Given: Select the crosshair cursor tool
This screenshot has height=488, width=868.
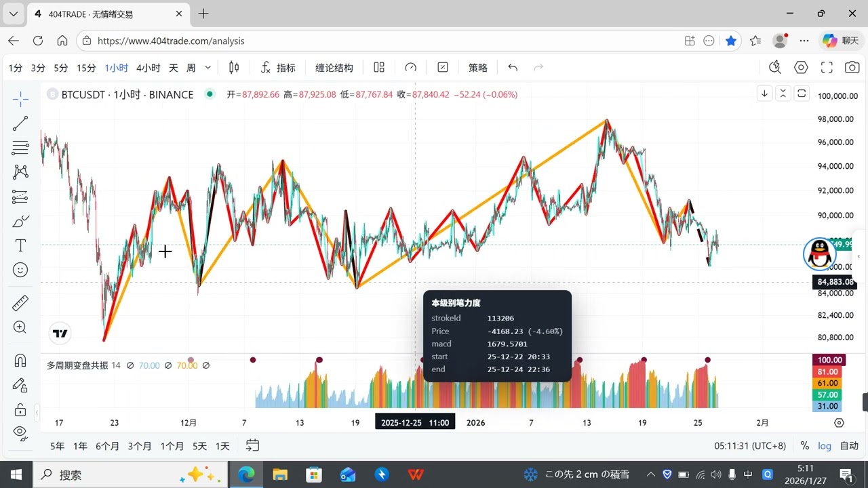Looking at the screenshot, I should pyautogui.click(x=20, y=100).
